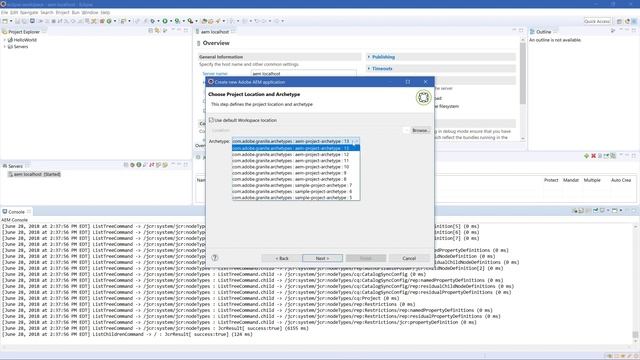Select the Servers view tab
Viewport: 640px width, 360px height.
pos(16,166)
